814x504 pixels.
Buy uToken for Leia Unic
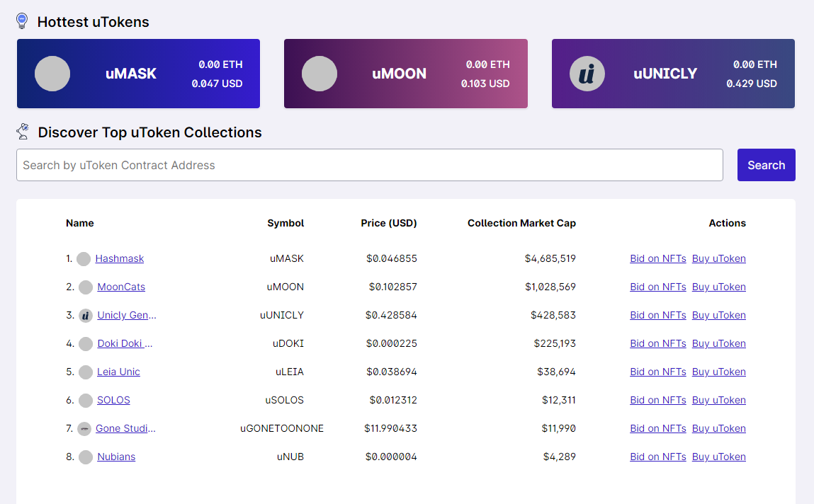click(x=718, y=372)
